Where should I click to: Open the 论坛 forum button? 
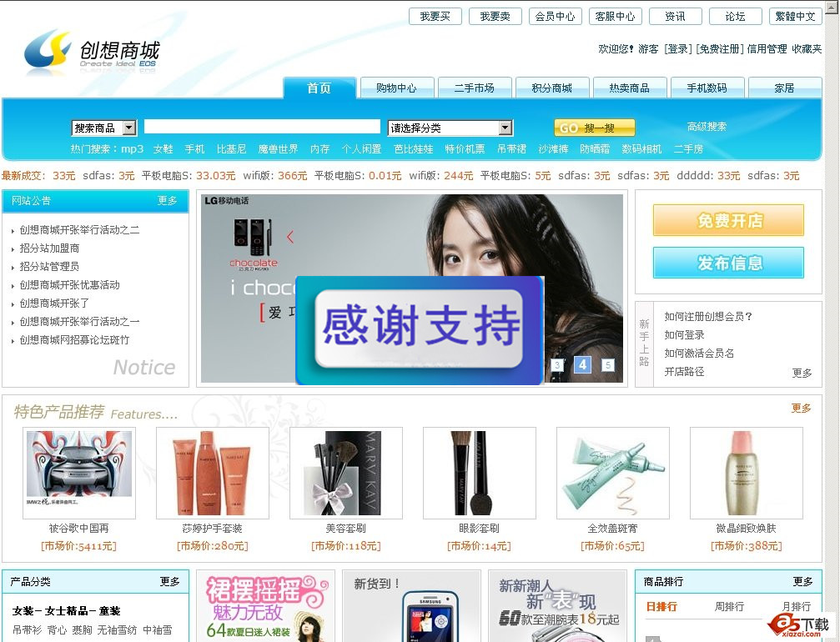click(735, 17)
